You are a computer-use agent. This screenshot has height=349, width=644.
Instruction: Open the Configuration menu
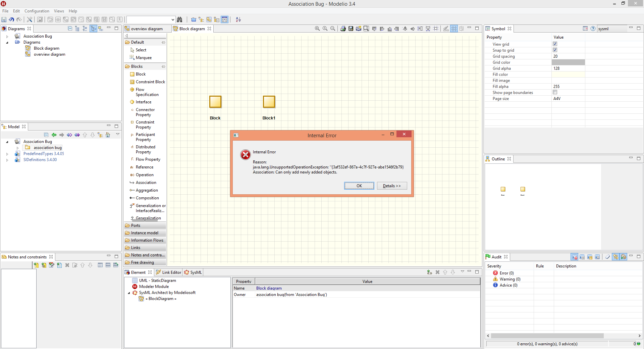[x=37, y=11]
